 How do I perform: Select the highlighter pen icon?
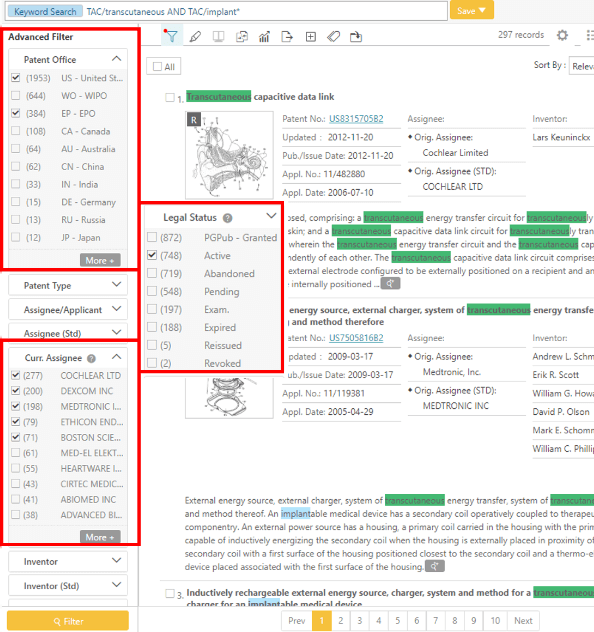(x=195, y=37)
